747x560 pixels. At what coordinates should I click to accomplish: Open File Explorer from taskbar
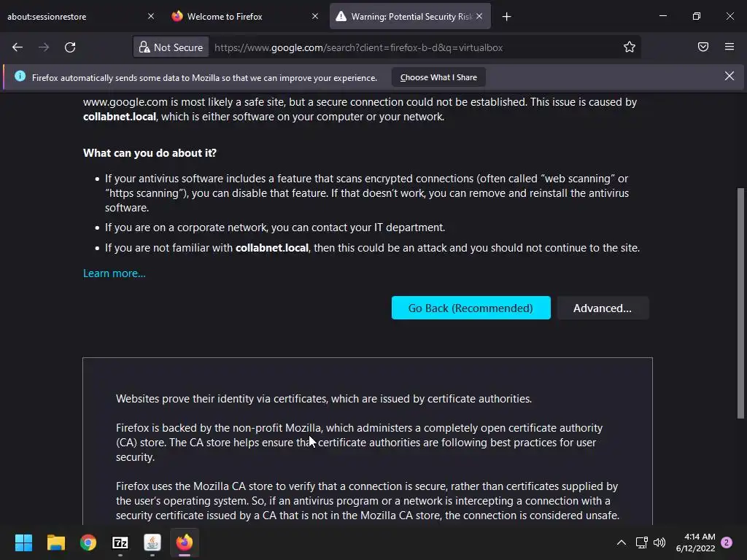(55, 542)
